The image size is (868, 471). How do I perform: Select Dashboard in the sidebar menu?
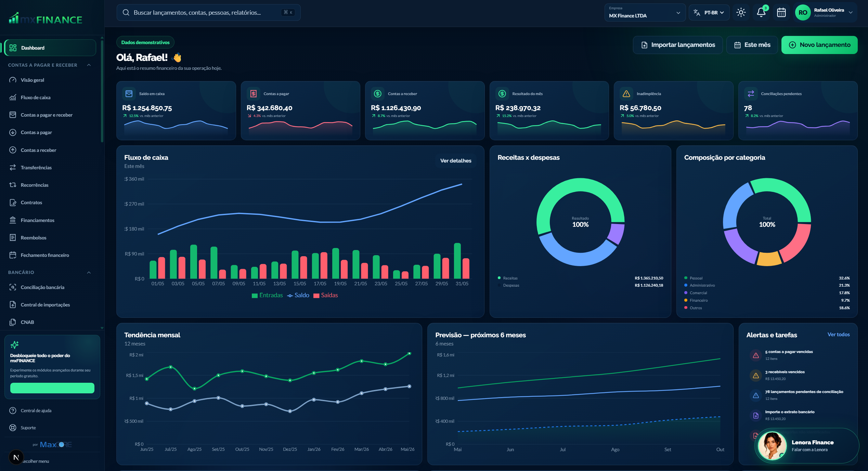[50, 48]
